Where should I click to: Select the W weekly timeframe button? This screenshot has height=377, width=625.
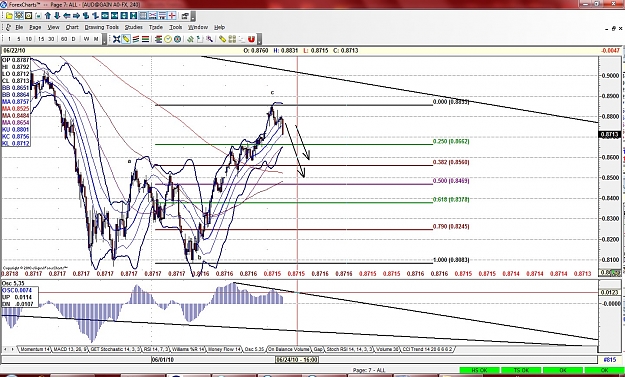86,39
